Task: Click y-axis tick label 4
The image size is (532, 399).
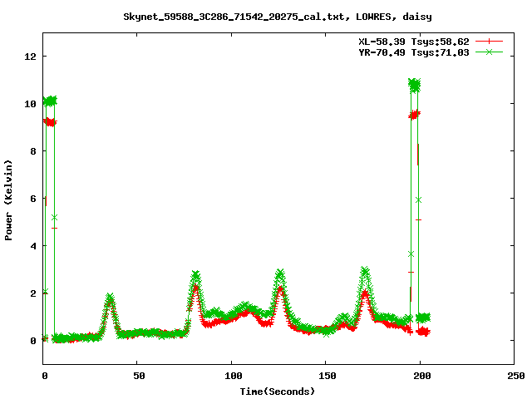Action: pos(33,246)
